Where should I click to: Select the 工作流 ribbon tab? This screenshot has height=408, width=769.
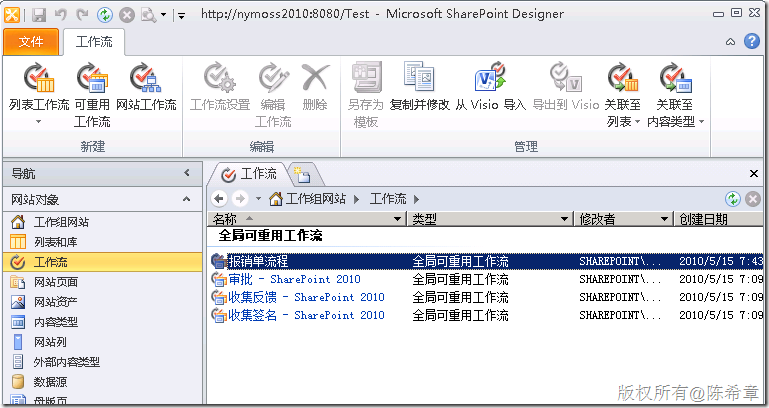pos(94,42)
